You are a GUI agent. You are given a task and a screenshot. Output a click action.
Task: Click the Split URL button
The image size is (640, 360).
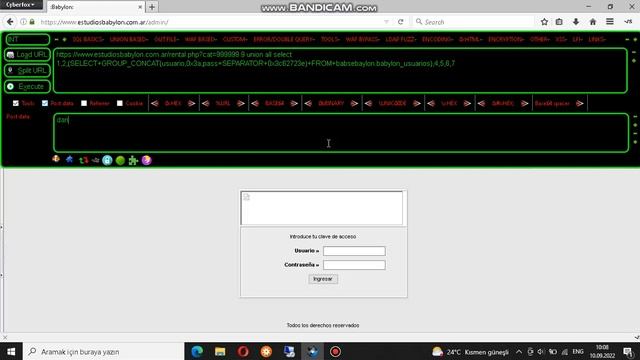pyautogui.click(x=27, y=71)
